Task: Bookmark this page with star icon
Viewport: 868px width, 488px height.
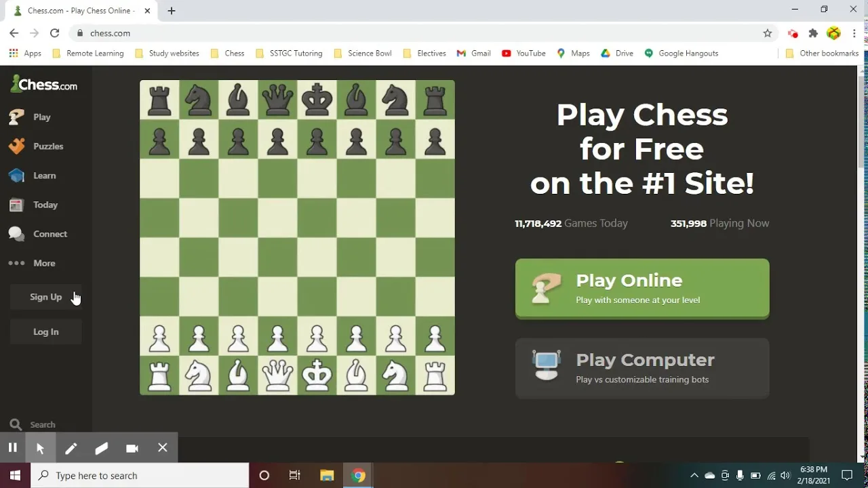Action: (767, 33)
